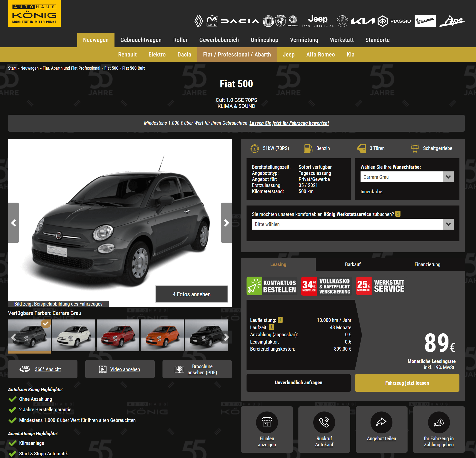Viewport: 476px width, 458px height.
Task: Switch to the Leasing tab
Action: 278,264
